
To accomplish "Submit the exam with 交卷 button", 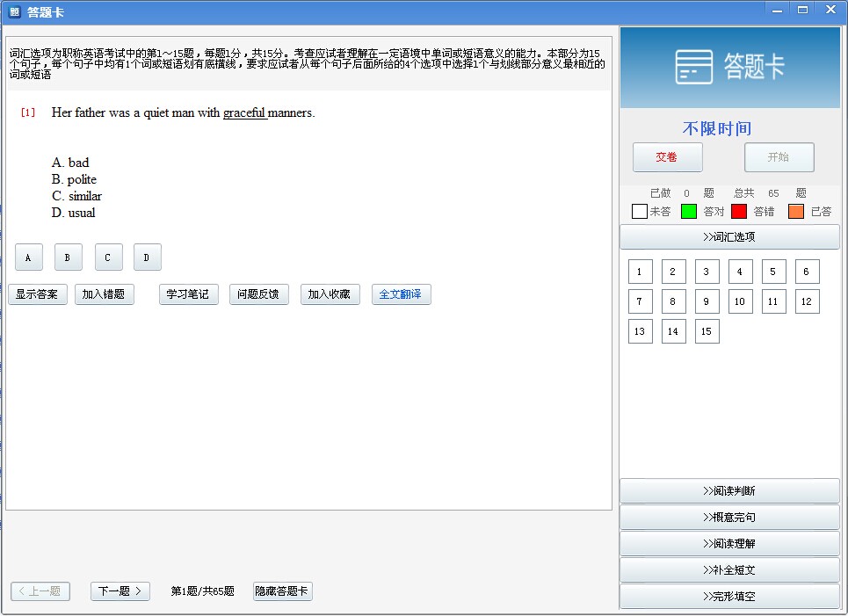I will coord(667,157).
